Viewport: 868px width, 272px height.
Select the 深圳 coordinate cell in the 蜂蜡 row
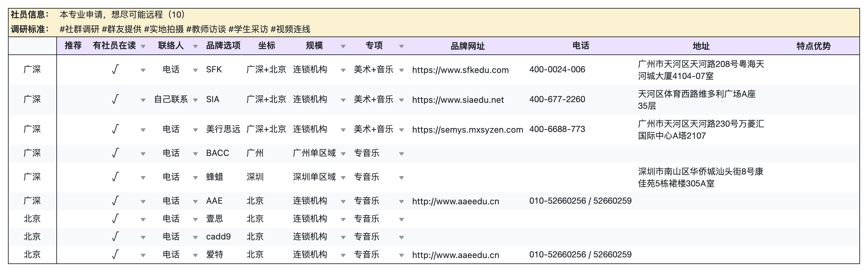(255, 177)
